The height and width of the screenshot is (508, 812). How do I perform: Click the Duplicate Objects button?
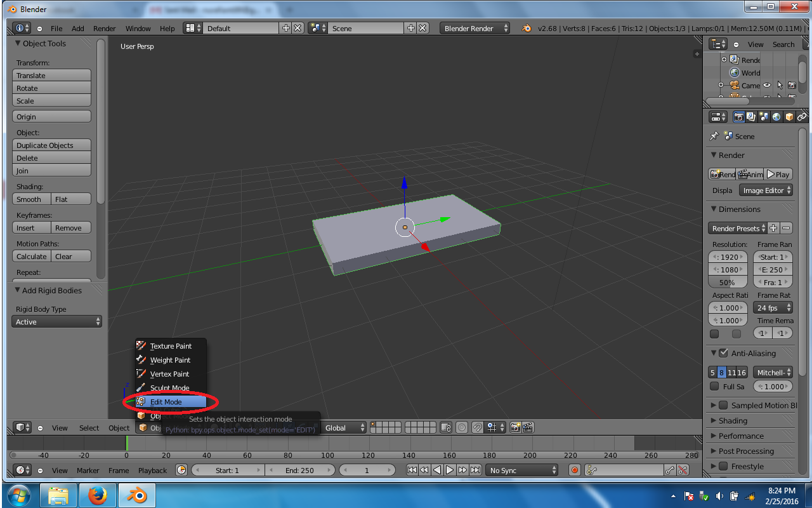(x=51, y=145)
